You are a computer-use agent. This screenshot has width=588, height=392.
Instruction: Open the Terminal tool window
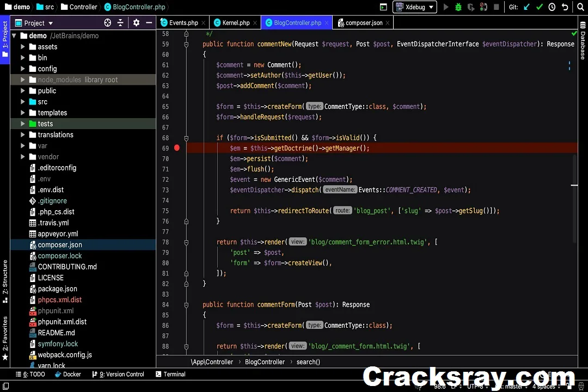[x=170, y=374]
